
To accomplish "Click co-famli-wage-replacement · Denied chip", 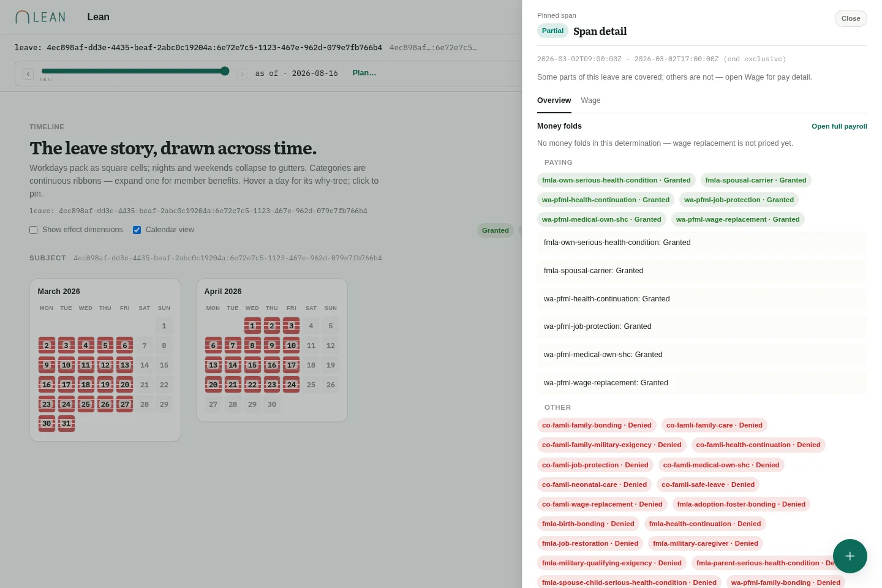I will (602, 504).
